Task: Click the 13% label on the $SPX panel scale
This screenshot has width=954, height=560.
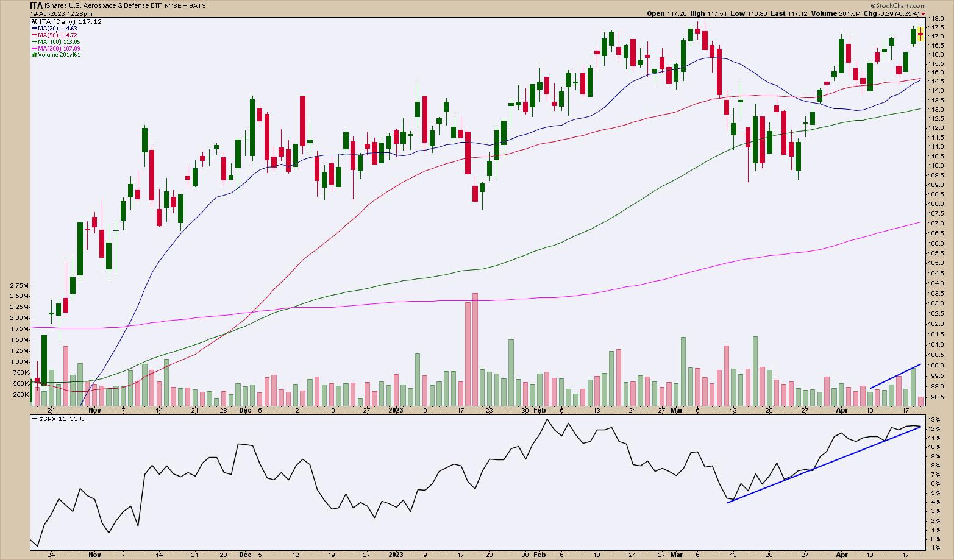Action: (x=934, y=420)
